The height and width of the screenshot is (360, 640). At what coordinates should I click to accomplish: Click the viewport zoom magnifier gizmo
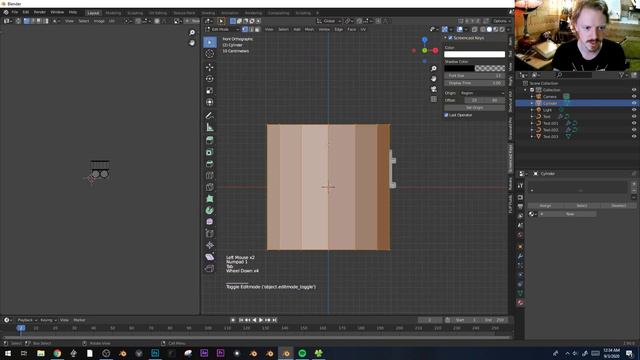433,69
